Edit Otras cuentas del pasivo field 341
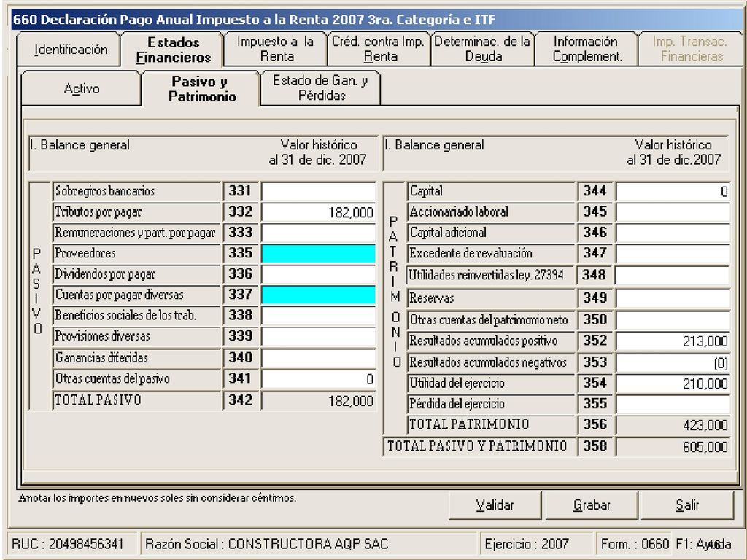 click(318, 379)
